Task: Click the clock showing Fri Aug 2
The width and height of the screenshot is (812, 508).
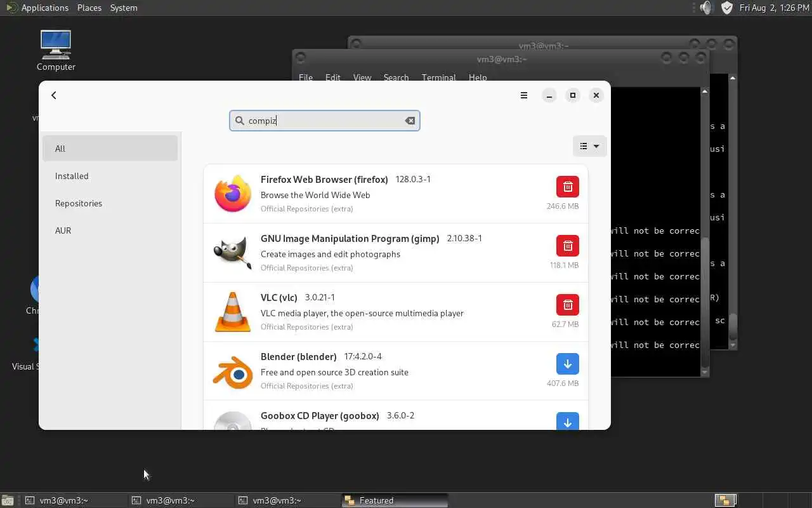Action: click(773, 8)
